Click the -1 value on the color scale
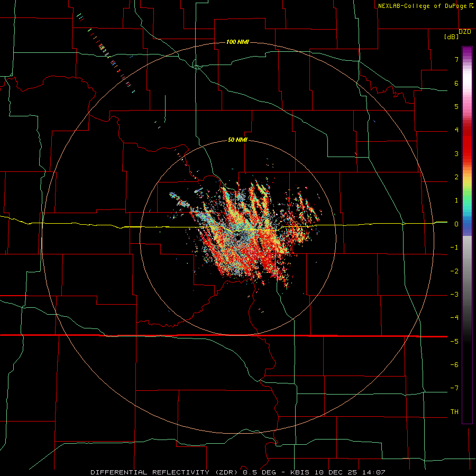Viewport: 476px width, 476px height. pos(454,248)
